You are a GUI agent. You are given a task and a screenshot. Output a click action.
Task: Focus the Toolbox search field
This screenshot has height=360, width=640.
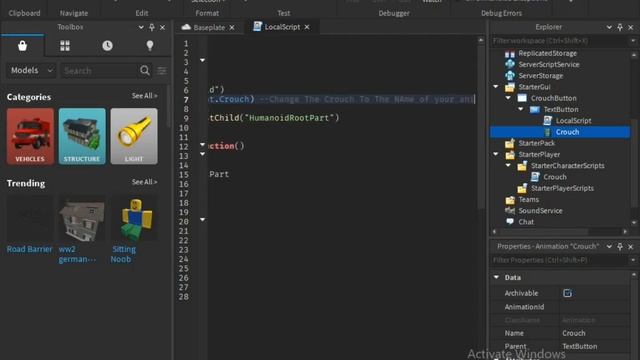pyautogui.click(x=100, y=71)
